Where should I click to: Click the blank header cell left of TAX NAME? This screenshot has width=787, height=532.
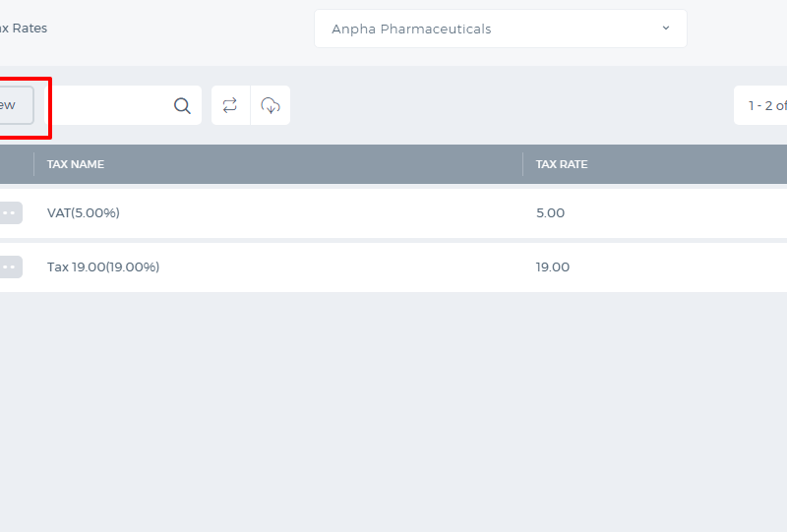click(17, 164)
